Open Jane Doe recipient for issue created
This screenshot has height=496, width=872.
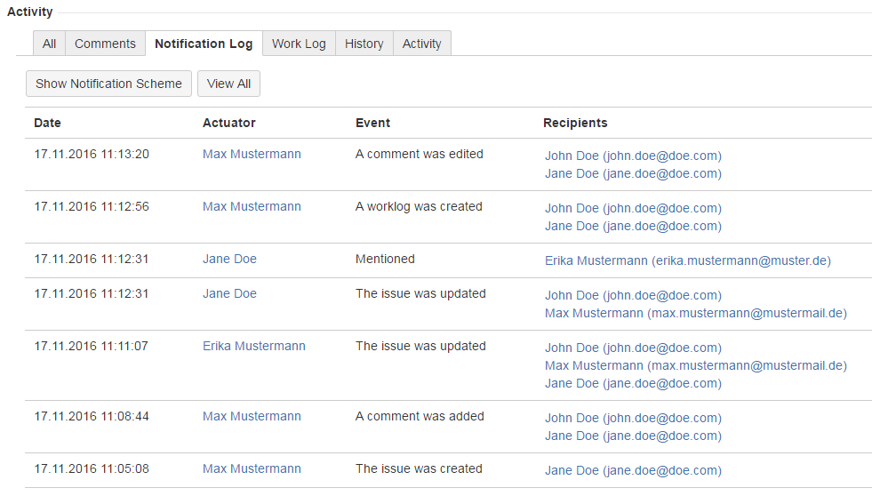[632, 470]
